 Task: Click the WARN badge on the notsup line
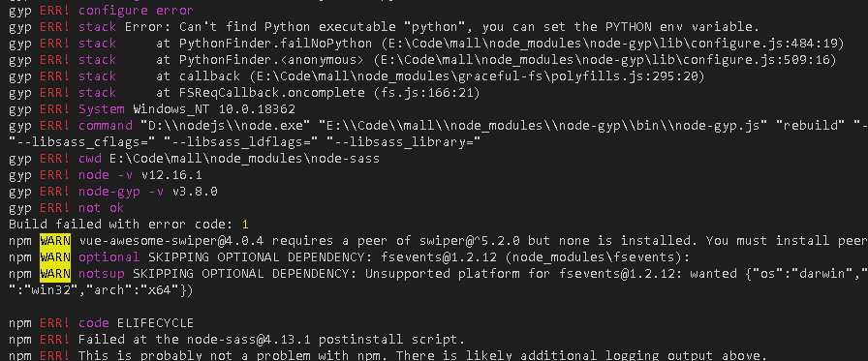(55, 274)
